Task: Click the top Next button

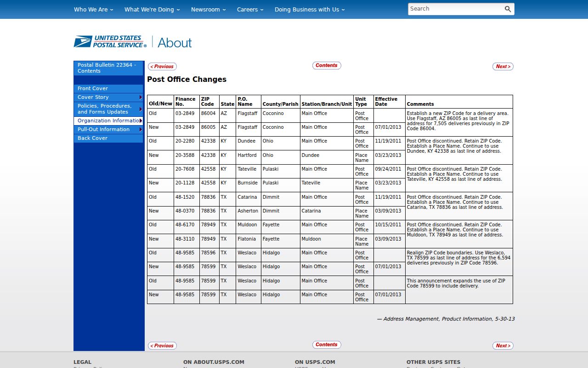Action: [x=503, y=66]
